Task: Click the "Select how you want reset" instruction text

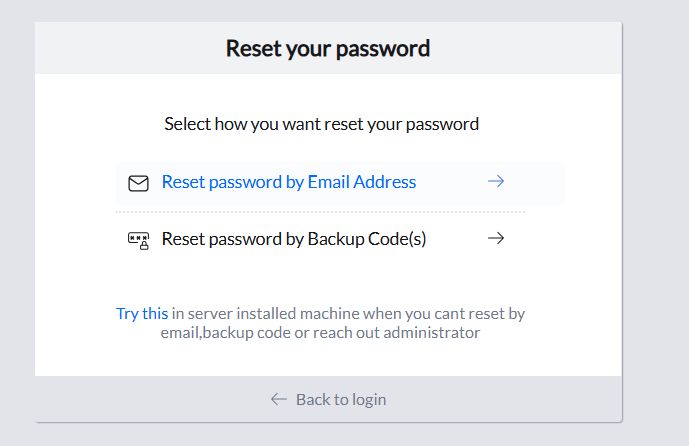Action: [x=321, y=124]
